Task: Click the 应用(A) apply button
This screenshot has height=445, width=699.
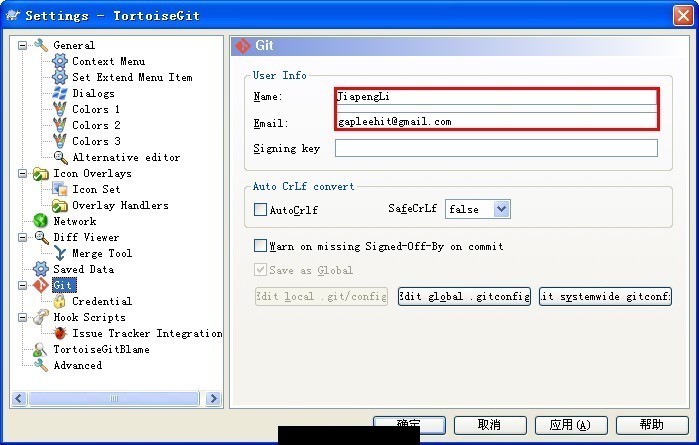Action: [571, 425]
